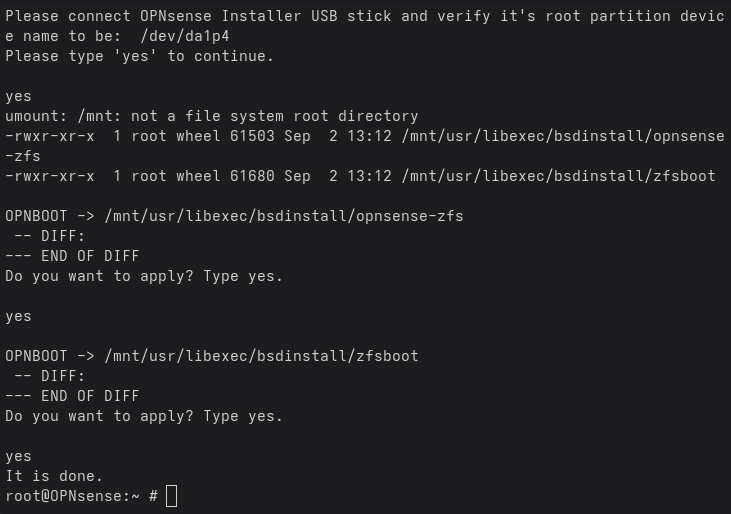Click the first 'yes' response line
The height and width of the screenshot is (514, 731).
pyautogui.click(x=18, y=96)
